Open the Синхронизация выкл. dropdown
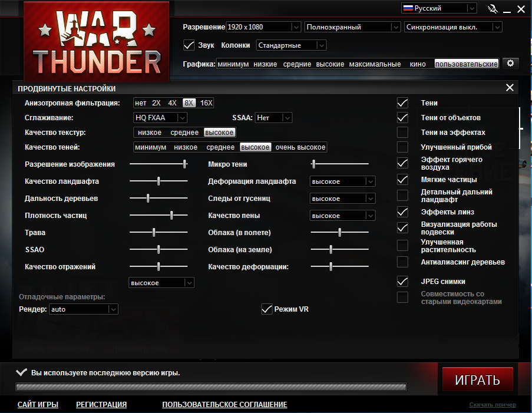The height and width of the screenshot is (413, 532). pyautogui.click(x=453, y=27)
